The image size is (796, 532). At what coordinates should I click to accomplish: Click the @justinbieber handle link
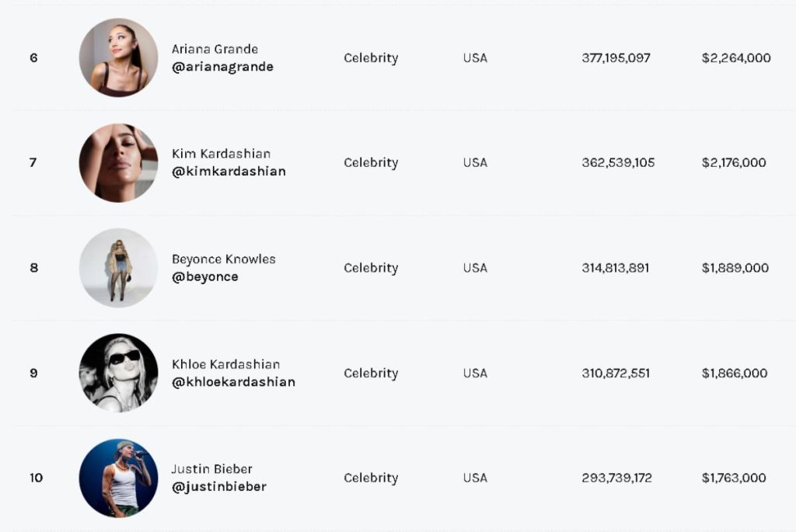click(x=218, y=487)
